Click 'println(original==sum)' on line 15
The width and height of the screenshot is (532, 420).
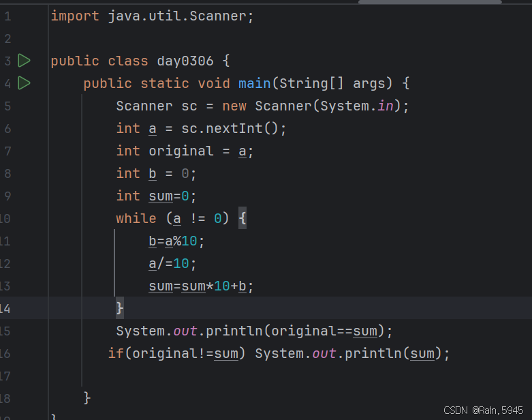[x=294, y=331]
